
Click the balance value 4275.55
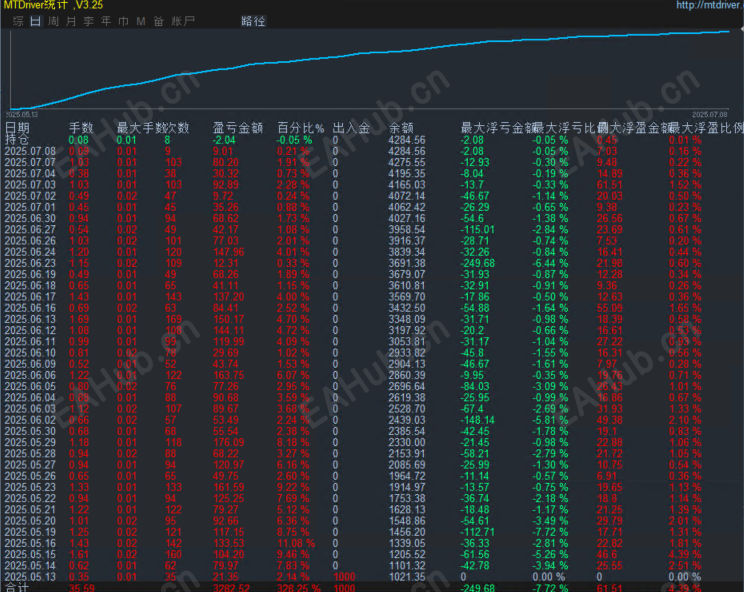click(x=407, y=162)
